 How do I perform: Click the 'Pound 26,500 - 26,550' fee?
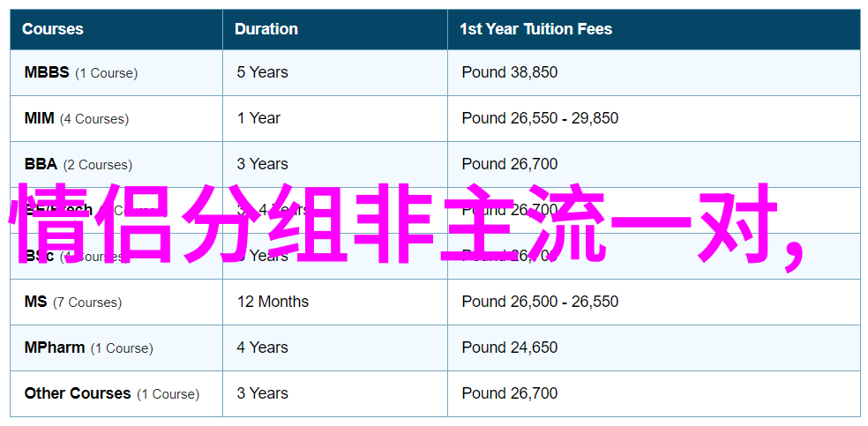(540, 302)
